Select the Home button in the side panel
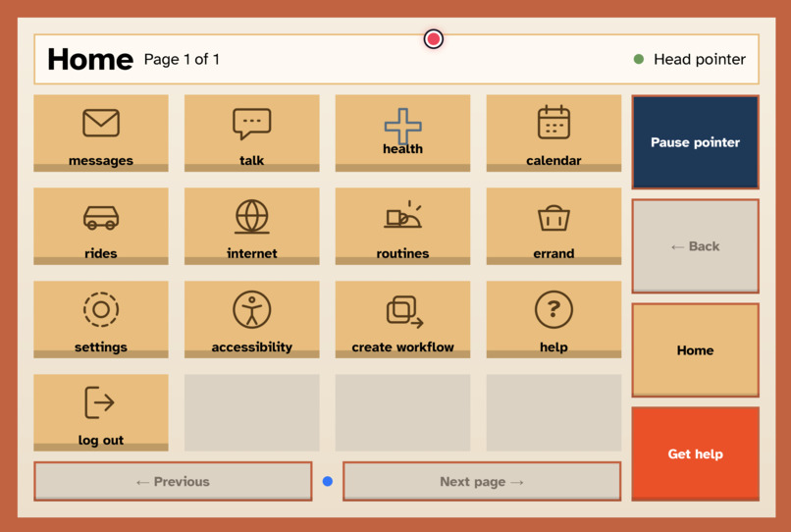791x532 pixels. pos(695,350)
